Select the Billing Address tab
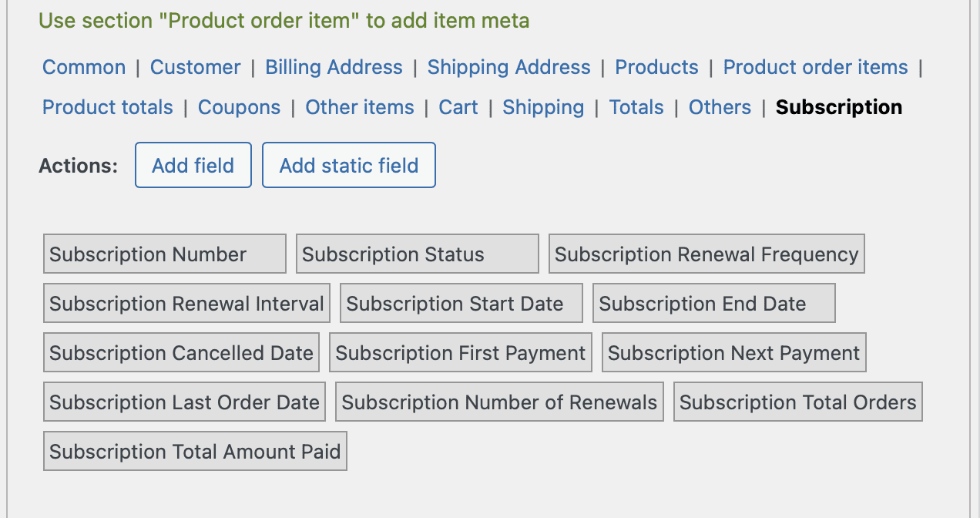Viewport: 980px width, 518px height. click(x=334, y=67)
